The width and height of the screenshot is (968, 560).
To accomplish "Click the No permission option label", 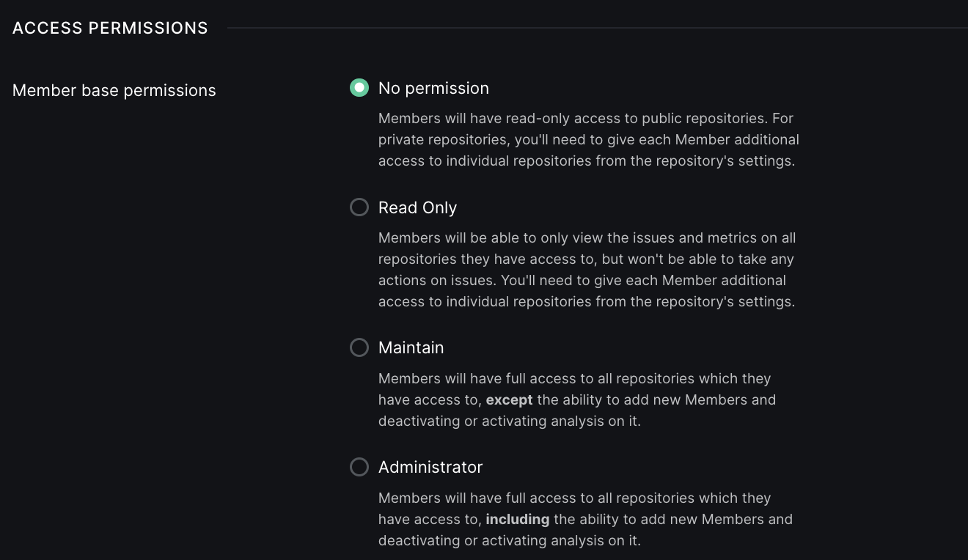I will [x=433, y=88].
